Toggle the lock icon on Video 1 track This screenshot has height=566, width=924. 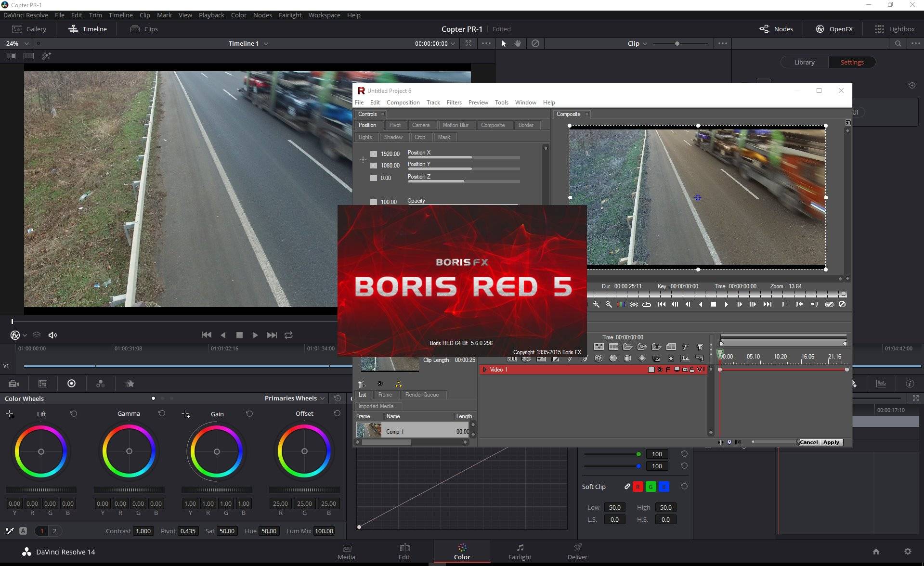(691, 370)
